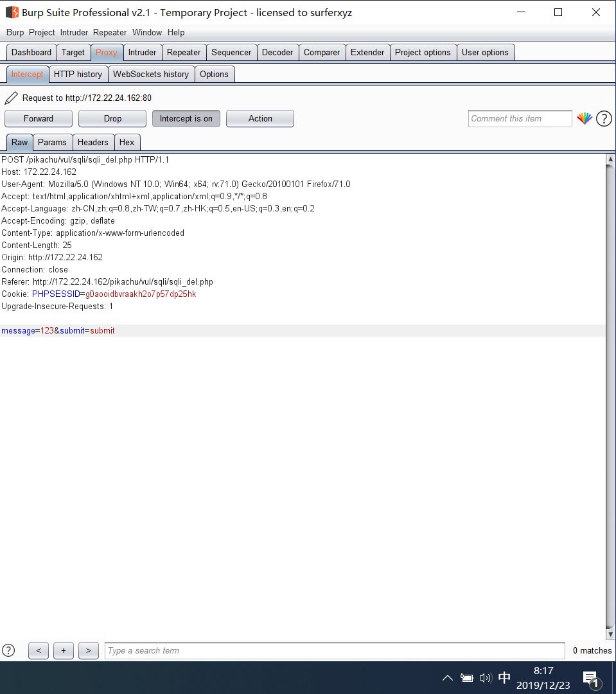
Task: Open the User options tab
Action: 485,52
